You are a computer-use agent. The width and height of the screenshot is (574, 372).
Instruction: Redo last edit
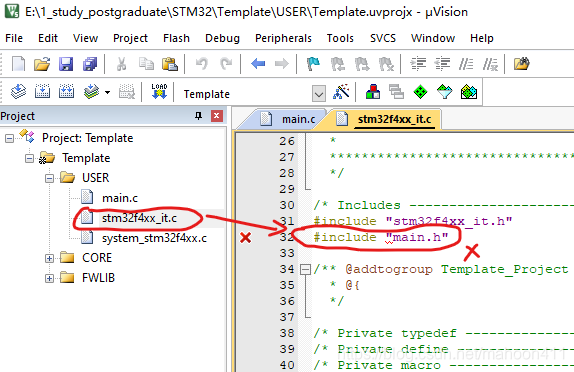pos(226,64)
